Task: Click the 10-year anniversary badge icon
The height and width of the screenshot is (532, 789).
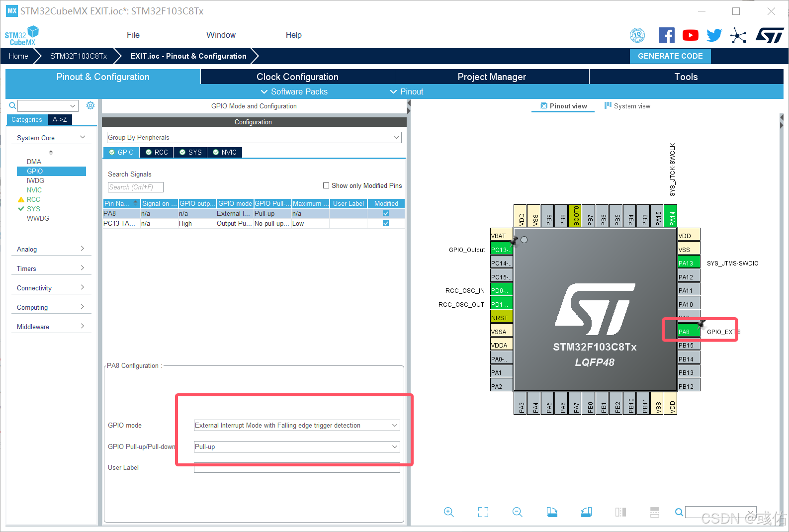Action: [637, 35]
